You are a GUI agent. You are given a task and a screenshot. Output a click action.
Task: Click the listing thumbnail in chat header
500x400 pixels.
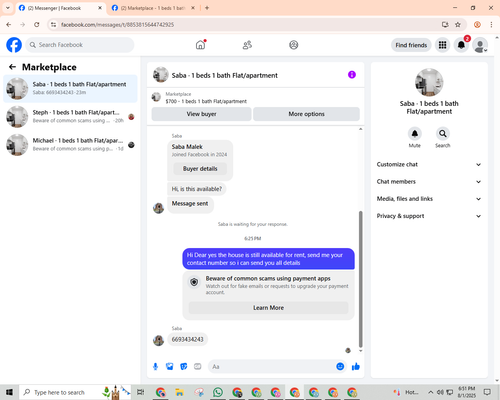(160, 75)
